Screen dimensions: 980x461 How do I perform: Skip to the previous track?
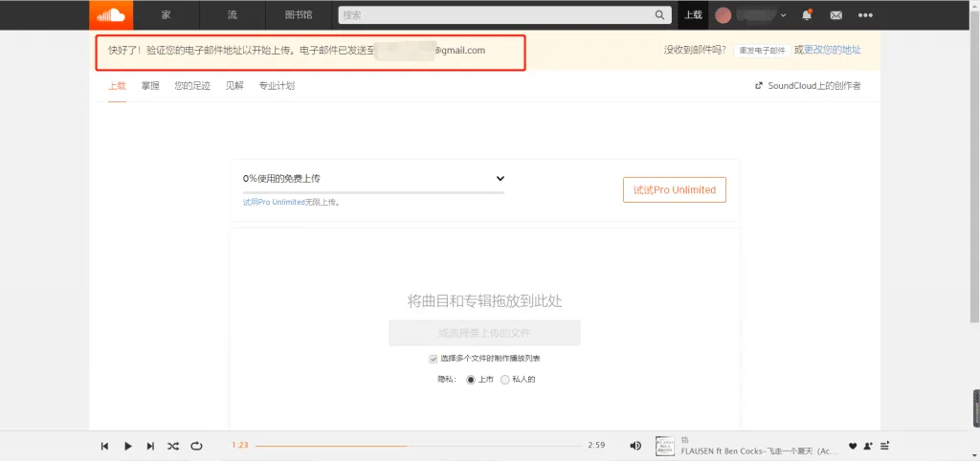(x=105, y=446)
